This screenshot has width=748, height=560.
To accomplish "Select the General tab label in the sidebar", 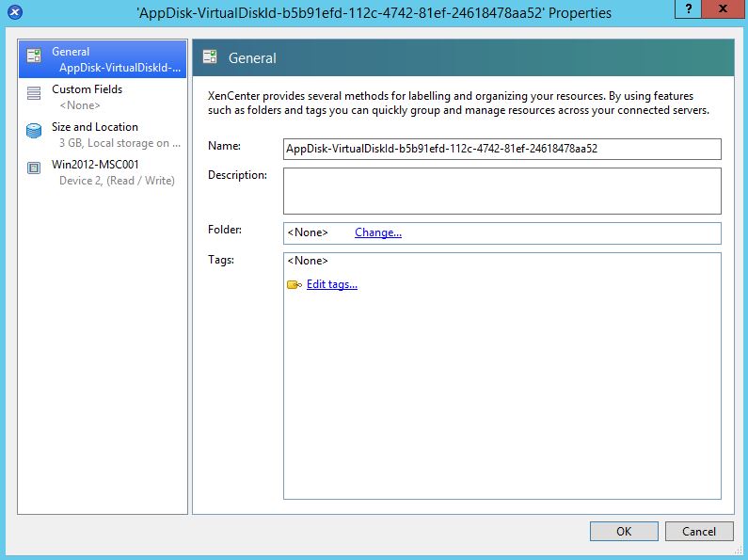I will pyautogui.click(x=72, y=52).
